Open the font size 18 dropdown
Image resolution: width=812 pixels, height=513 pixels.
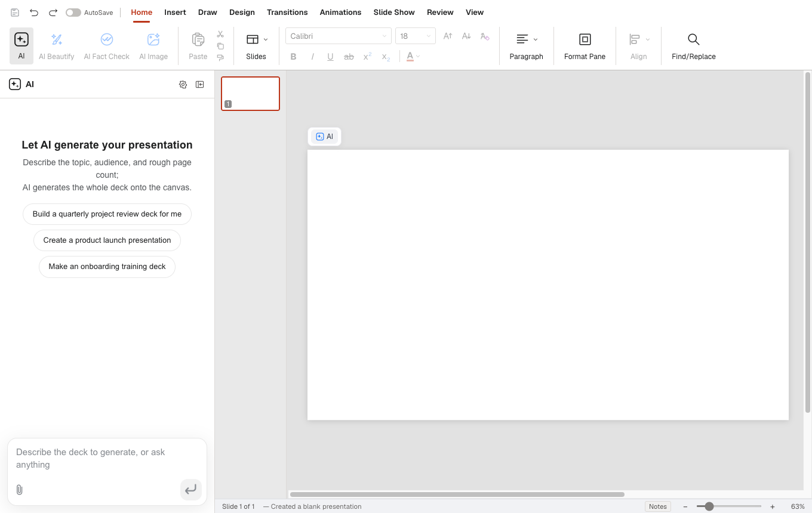(x=416, y=36)
